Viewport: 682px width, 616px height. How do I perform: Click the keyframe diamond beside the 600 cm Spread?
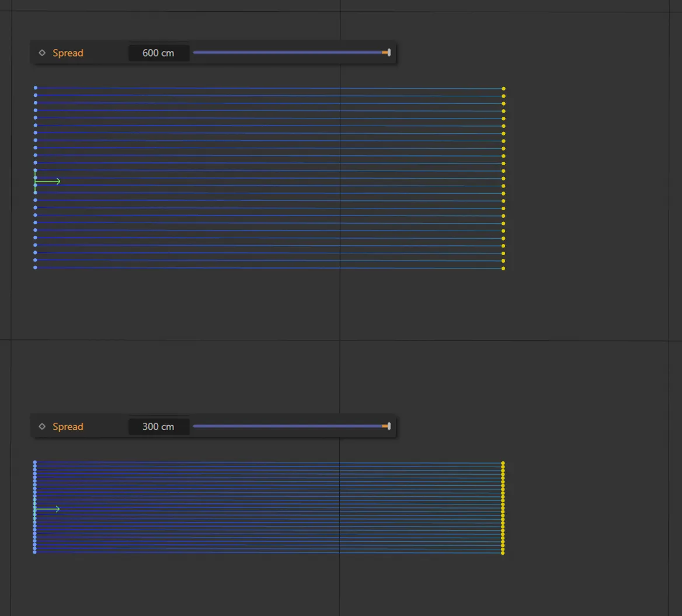tap(42, 53)
